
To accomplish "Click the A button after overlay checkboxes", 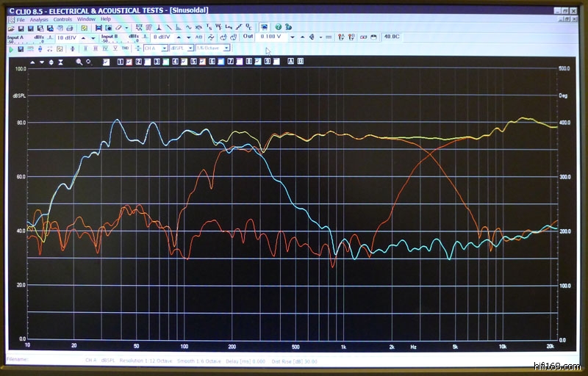I will [x=290, y=62].
